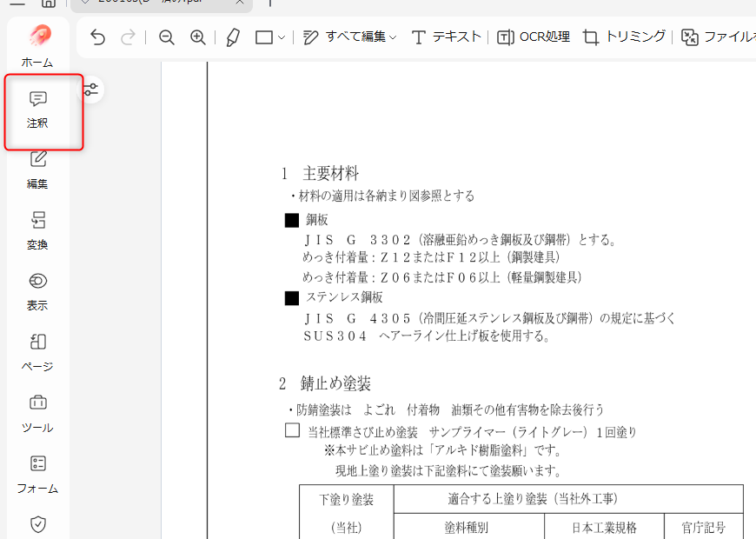
Task: Toggle the properties panel slider icon
Action: (x=90, y=89)
